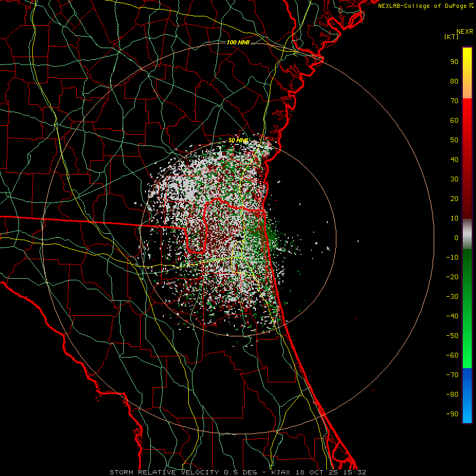Click the '[KT]' units label
This screenshot has width=476, height=476.
pyautogui.click(x=452, y=37)
